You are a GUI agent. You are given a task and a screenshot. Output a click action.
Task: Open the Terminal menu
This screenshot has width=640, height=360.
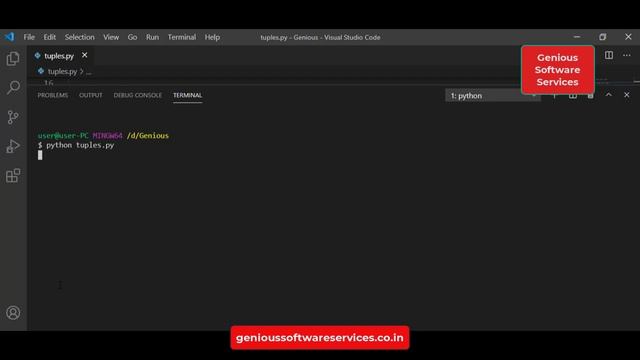point(182,37)
